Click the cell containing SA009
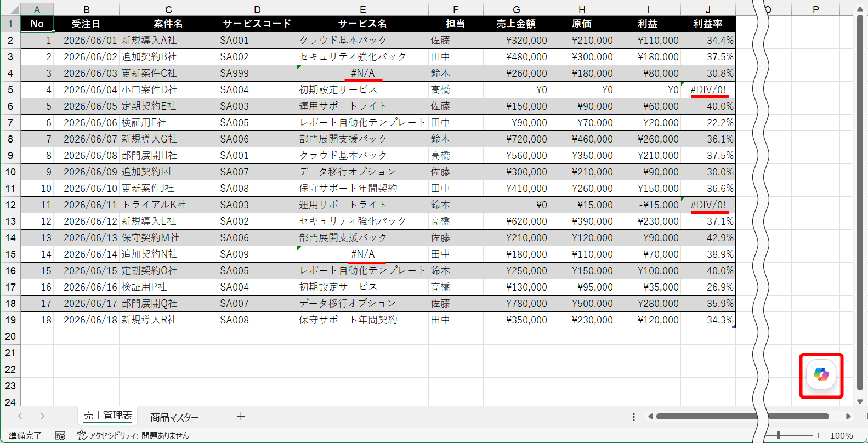The height and width of the screenshot is (443, 868). tap(257, 254)
